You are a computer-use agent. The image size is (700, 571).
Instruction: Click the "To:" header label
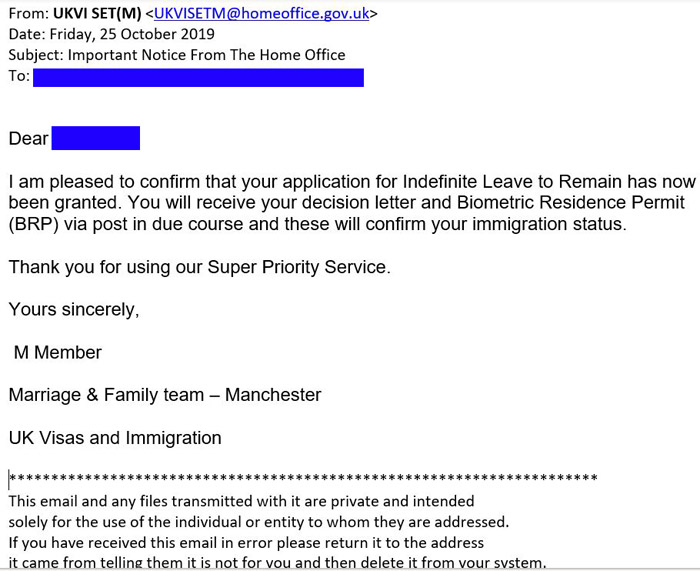point(18,76)
